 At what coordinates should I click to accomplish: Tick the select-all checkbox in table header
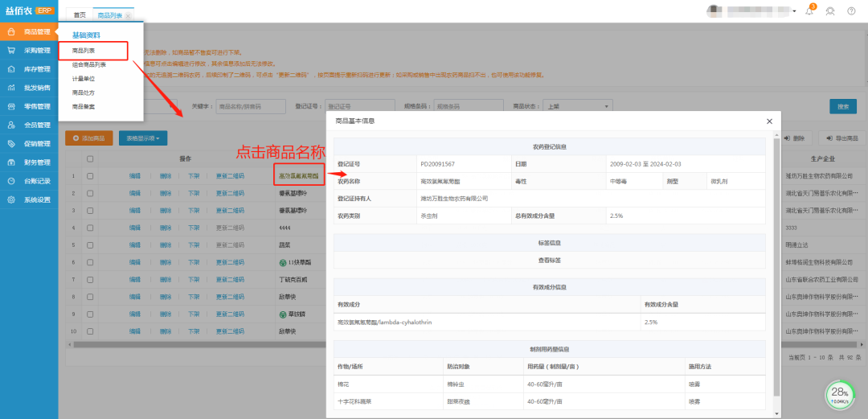click(x=90, y=159)
